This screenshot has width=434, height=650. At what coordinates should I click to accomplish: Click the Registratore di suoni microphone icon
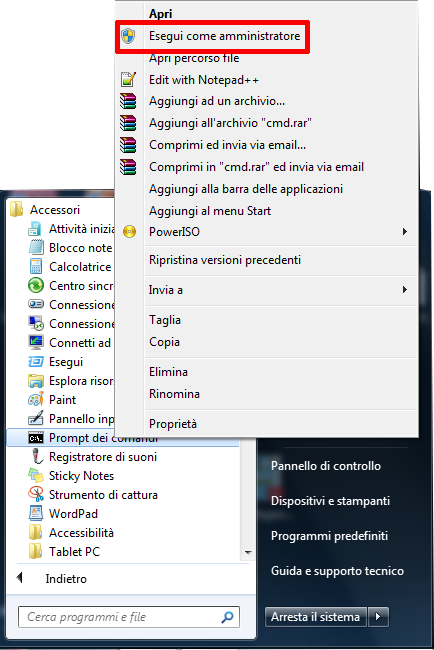coord(37,456)
